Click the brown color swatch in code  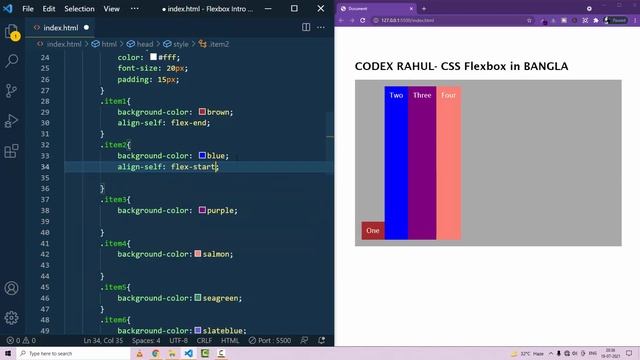[202, 111]
